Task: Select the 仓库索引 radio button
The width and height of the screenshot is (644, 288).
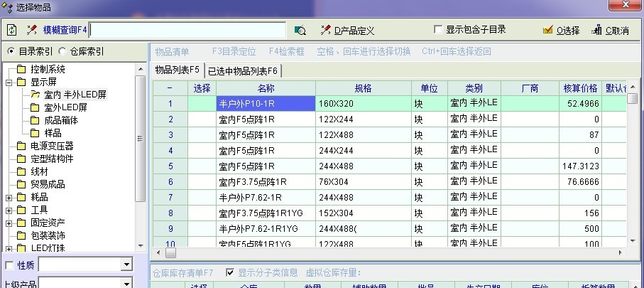Action: [x=62, y=51]
